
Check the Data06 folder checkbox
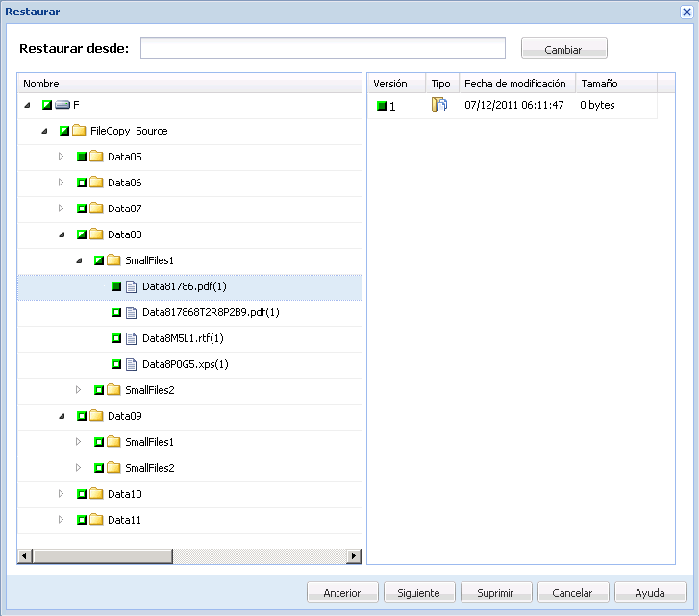coord(82,183)
